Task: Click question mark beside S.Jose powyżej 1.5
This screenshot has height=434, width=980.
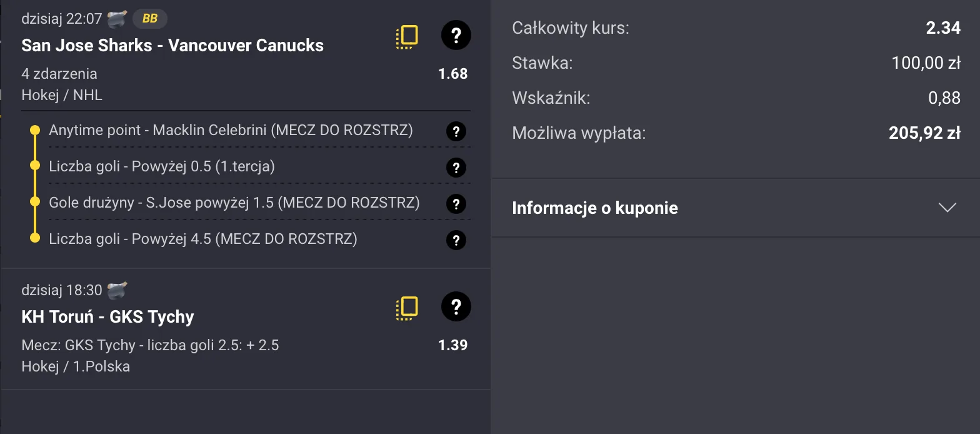Action: [x=456, y=204]
